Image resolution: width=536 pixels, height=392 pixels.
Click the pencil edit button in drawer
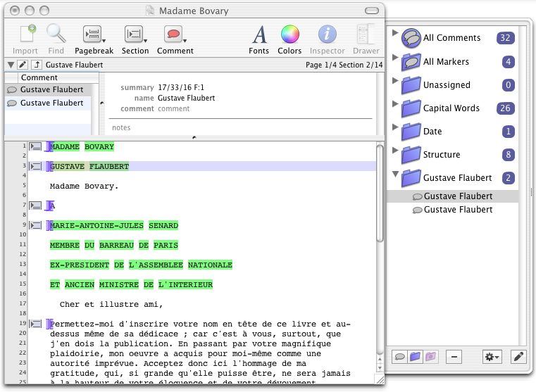(518, 357)
